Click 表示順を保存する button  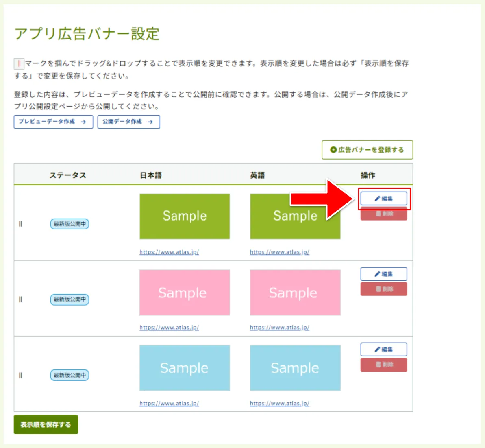(x=46, y=424)
